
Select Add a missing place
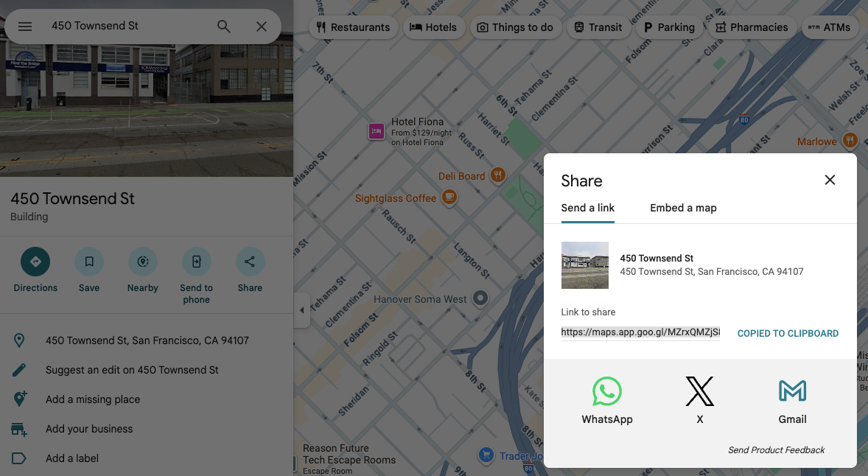pos(147,399)
